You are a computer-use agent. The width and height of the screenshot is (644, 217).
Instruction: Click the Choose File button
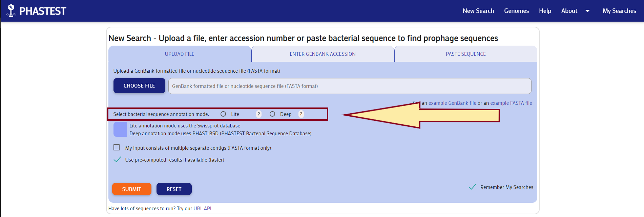point(139,86)
